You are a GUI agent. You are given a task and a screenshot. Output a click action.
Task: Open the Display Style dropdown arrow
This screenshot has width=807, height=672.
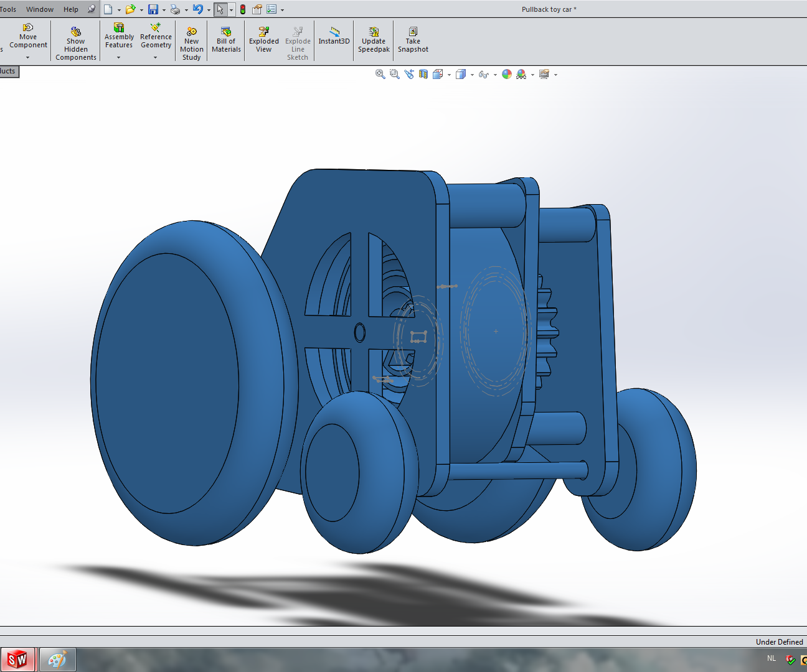tap(472, 74)
